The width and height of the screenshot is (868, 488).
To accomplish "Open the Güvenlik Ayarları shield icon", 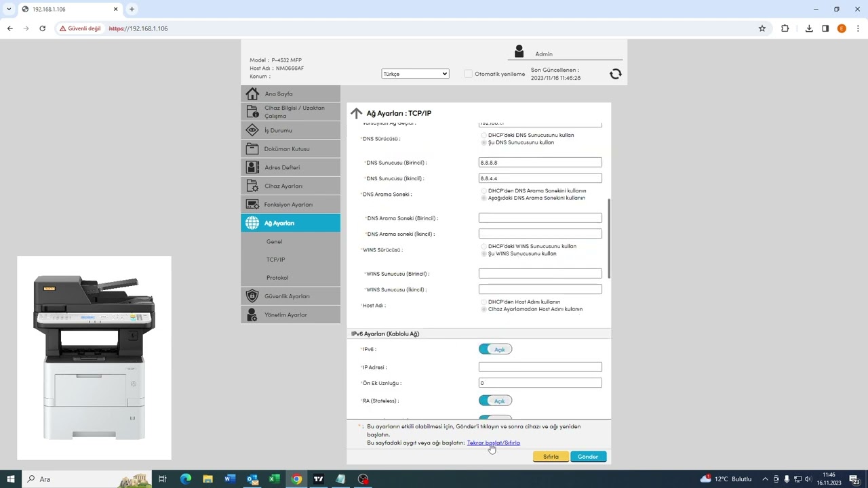I will click(x=252, y=296).
